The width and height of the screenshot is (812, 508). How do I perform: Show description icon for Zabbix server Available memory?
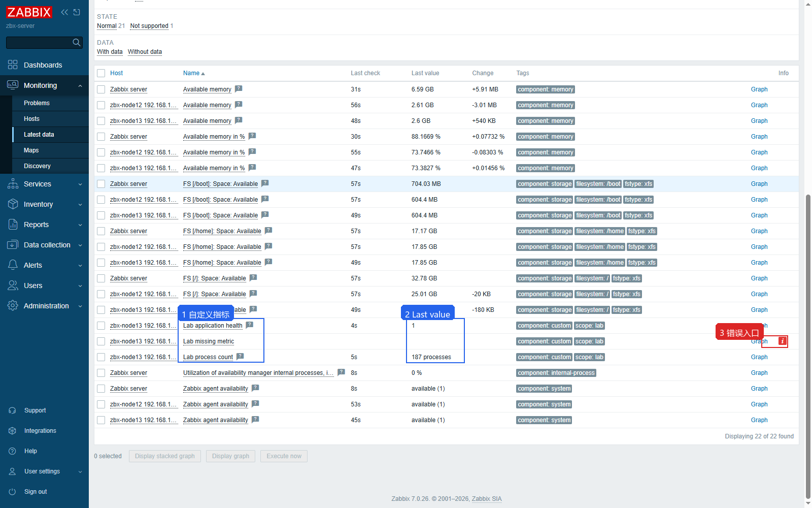click(x=239, y=89)
